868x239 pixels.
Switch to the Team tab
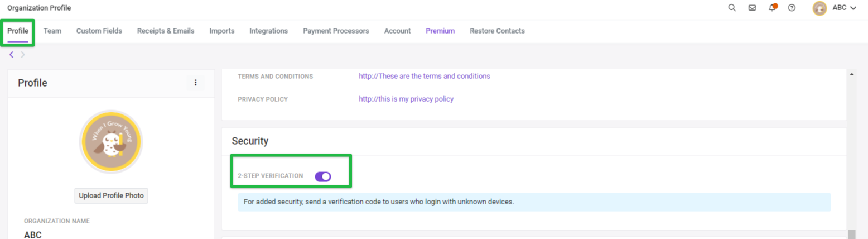pyautogui.click(x=52, y=31)
